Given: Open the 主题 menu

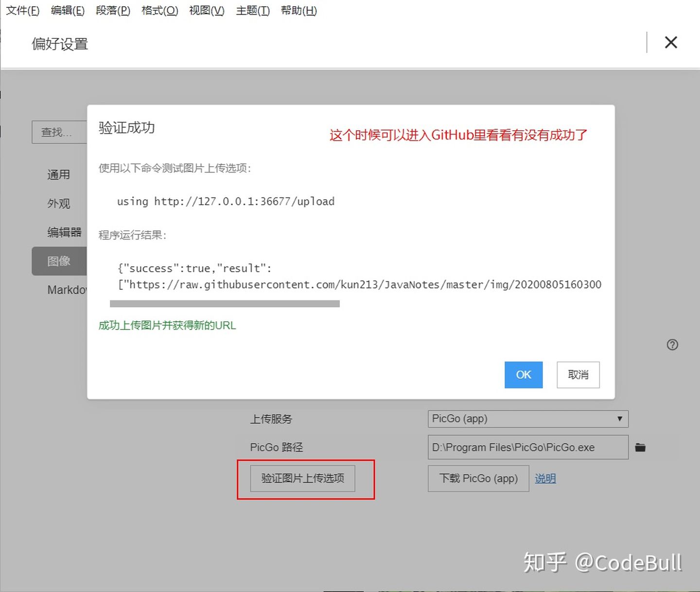Looking at the screenshot, I should [252, 10].
